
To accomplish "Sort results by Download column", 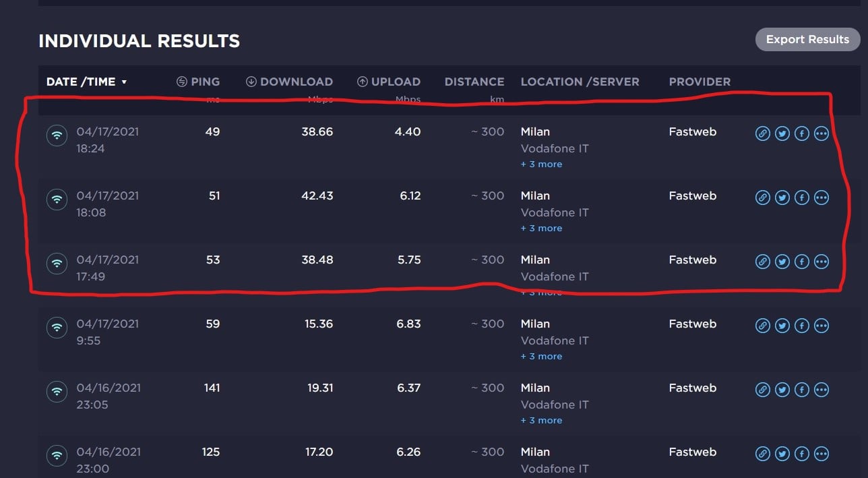I will (x=289, y=82).
